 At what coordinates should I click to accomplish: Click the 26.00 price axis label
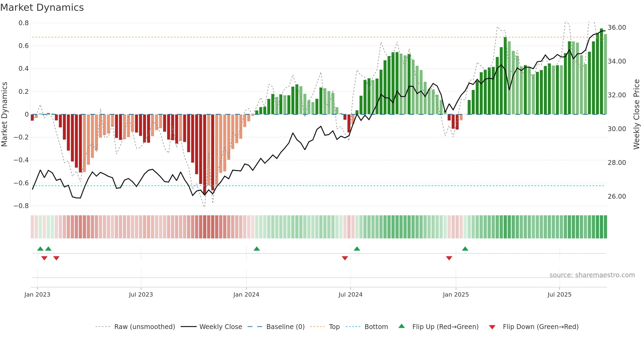[617, 197]
